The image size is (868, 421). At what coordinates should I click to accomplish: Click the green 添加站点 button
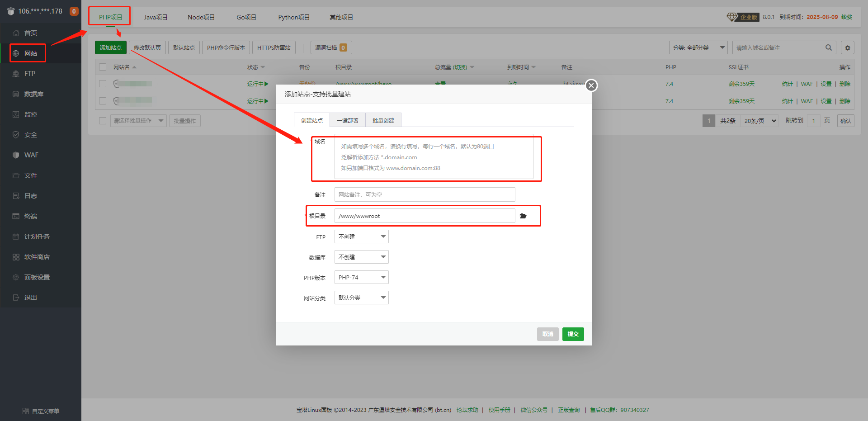pos(111,47)
